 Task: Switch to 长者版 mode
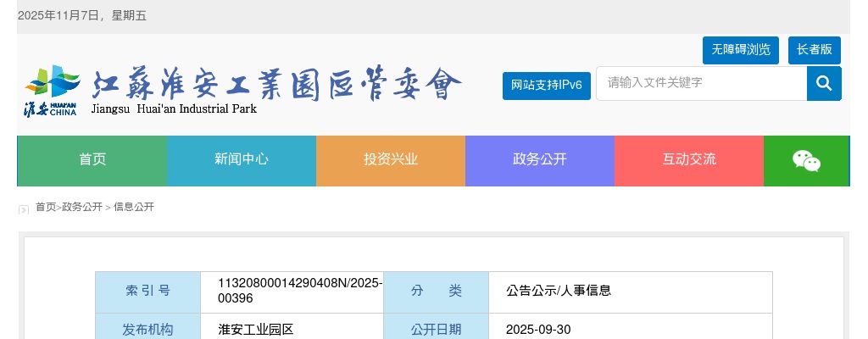(815, 50)
